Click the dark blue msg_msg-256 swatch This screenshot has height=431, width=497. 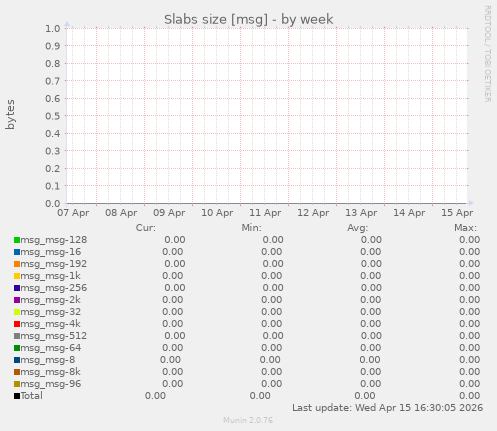point(17,288)
